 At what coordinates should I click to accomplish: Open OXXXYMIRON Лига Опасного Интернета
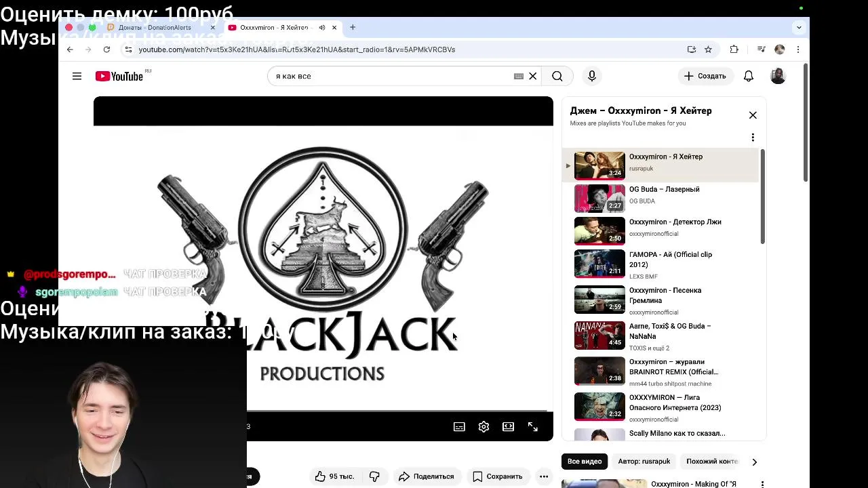click(x=660, y=407)
